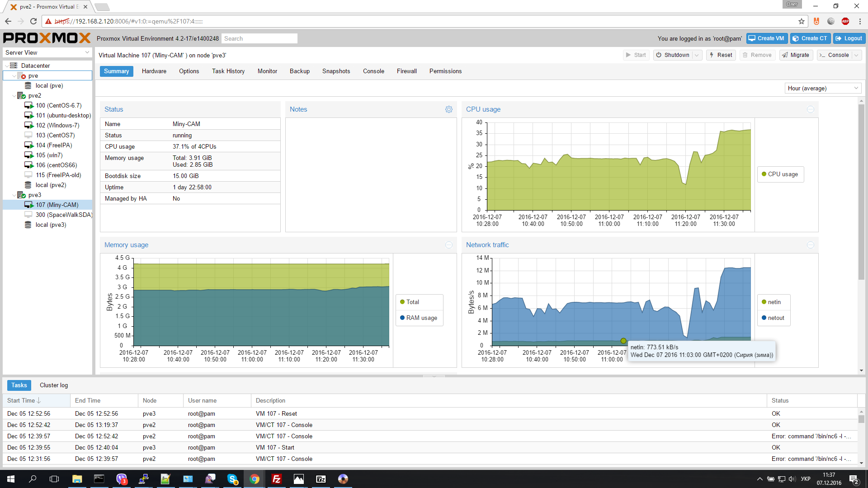Click the local (pve2) storage icon
This screenshot has width=868, height=488.
pyautogui.click(x=28, y=185)
